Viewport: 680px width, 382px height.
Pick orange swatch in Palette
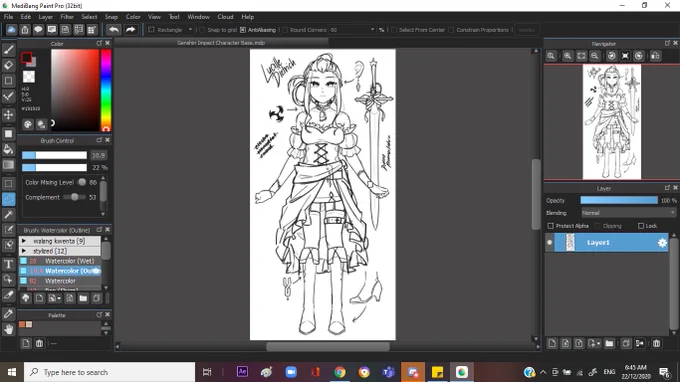(x=22, y=324)
